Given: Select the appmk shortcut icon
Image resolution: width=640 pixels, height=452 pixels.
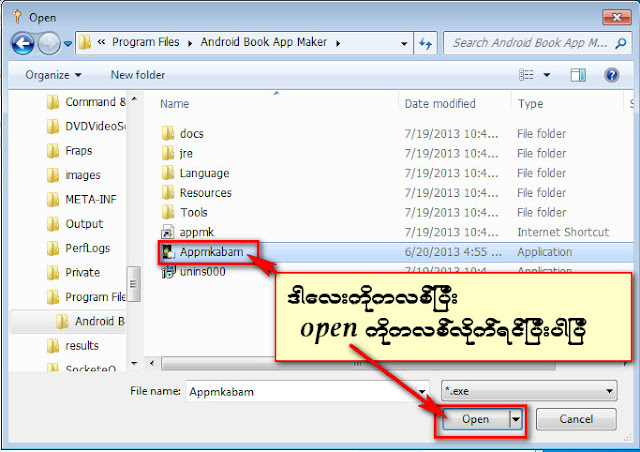Looking at the screenshot, I should click(168, 232).
